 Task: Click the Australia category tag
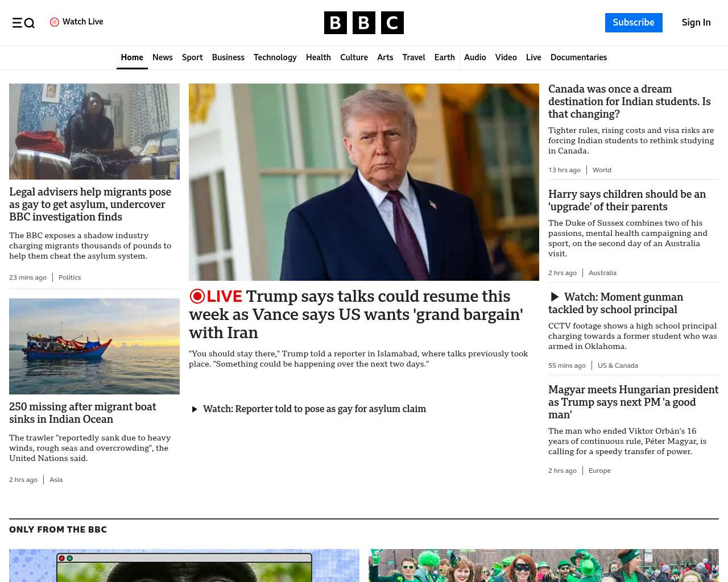tap(602, 273)
